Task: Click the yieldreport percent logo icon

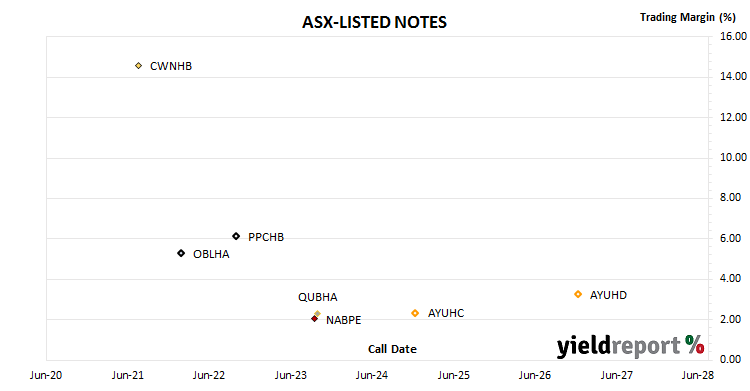Action: click(x=695, y=344)
